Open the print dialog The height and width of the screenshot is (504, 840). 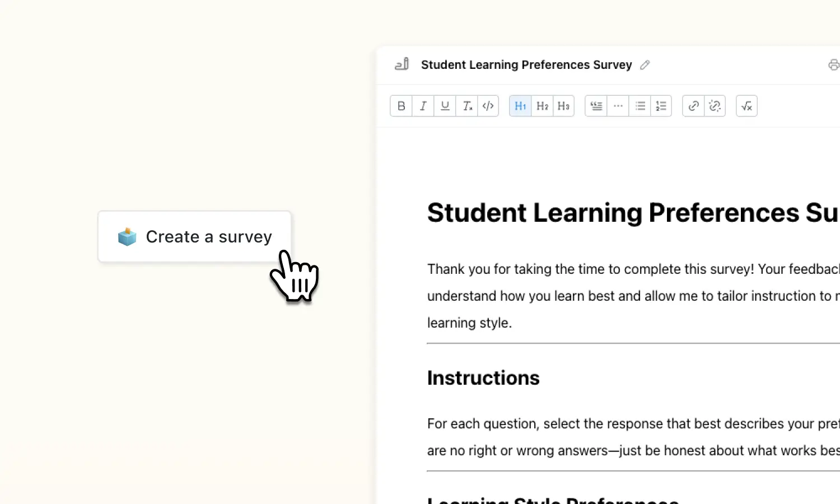[x=834, y=64]
